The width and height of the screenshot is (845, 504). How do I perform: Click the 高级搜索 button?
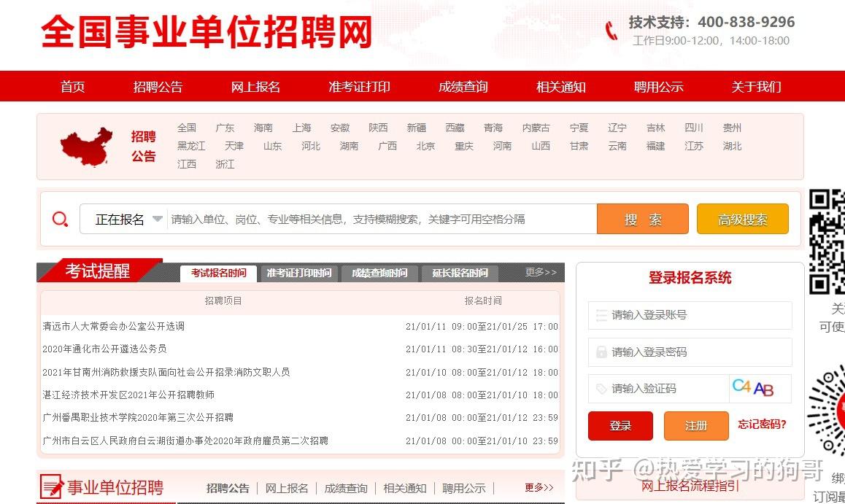[743, 219]
